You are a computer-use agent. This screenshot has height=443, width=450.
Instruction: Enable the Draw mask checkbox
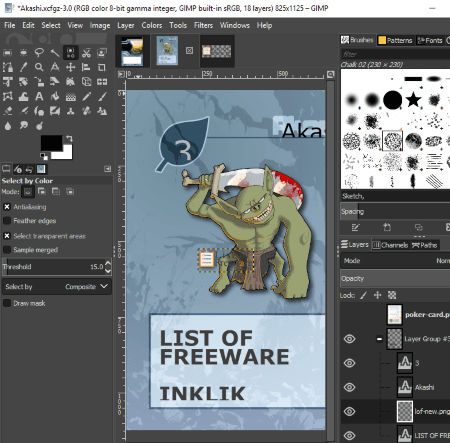click(x=7, y=303)
